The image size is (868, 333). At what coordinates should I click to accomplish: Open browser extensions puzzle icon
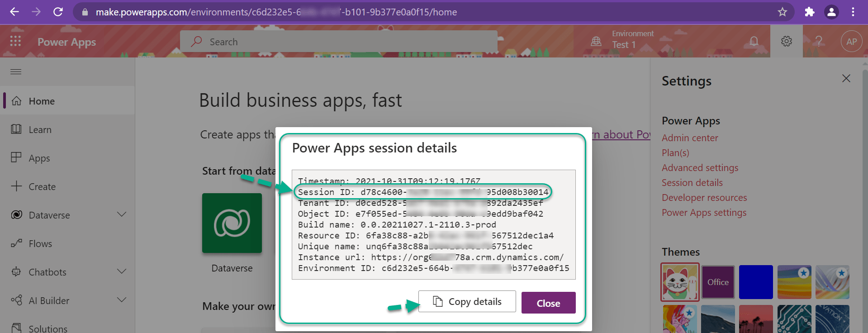810,12
